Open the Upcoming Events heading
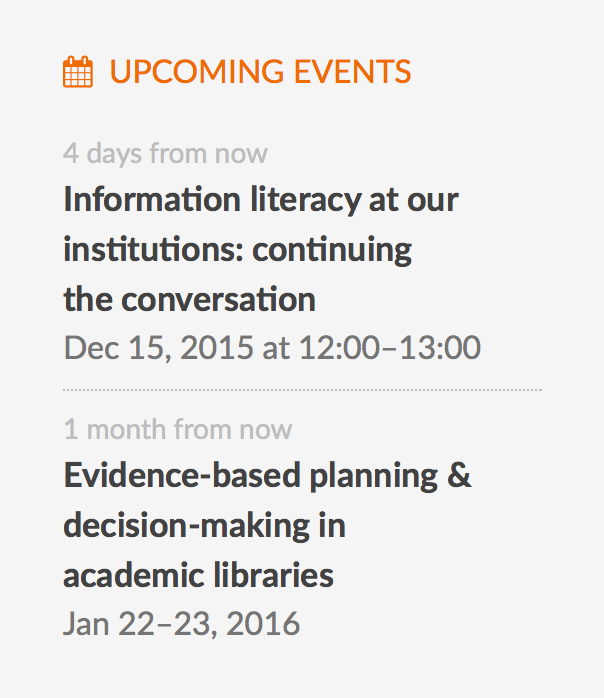Image resolution: width=604 pixels, height=698 pixels. [260, 72]
